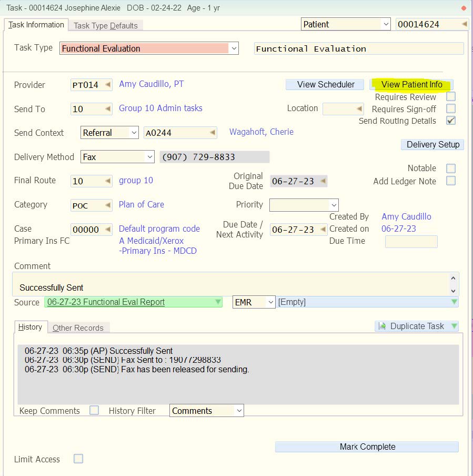Click the Category POC lookup arrow
Image resolution: width=473 pixels, height=476 pixels.
(x=107, y=205)
